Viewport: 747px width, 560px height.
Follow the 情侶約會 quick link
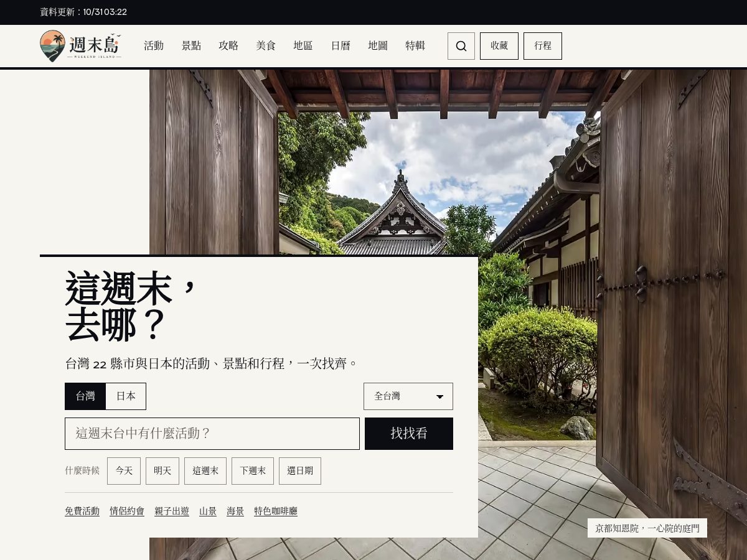point(127,511)
